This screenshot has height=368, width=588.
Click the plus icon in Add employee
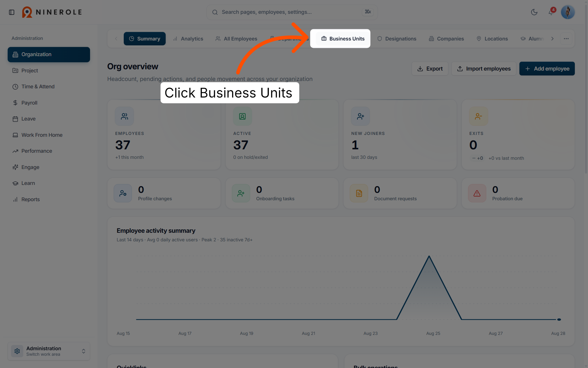[x=528, y=69]
